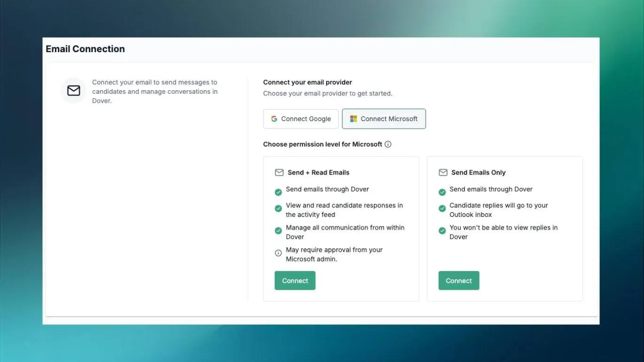Screen dimensions: 644x362
Task: Click the Send Emails Only title
Action: pyautogui.click(x=479, y=173)
